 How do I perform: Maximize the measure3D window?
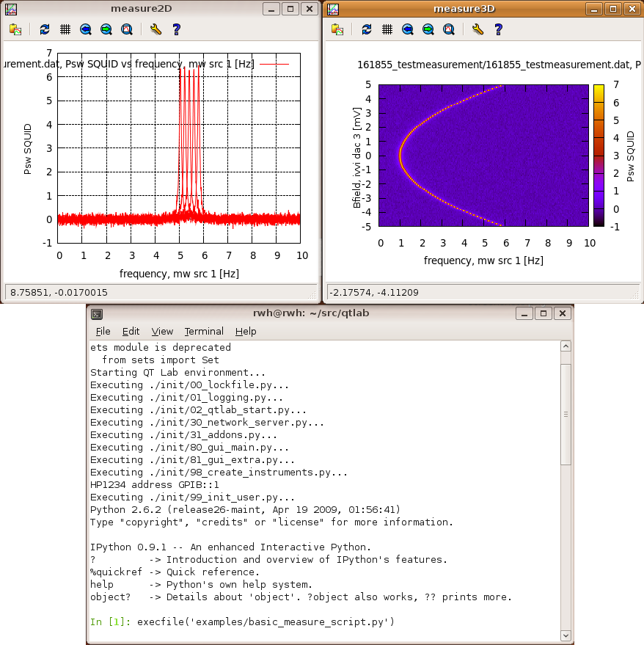point(612,9)
